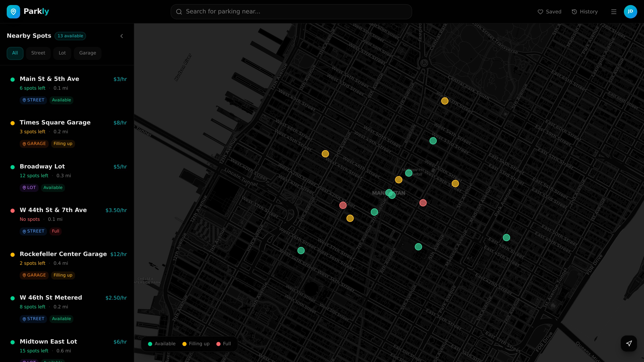Open Saved via the heart icon
644x362 pixels.
[x=540, y=12]
